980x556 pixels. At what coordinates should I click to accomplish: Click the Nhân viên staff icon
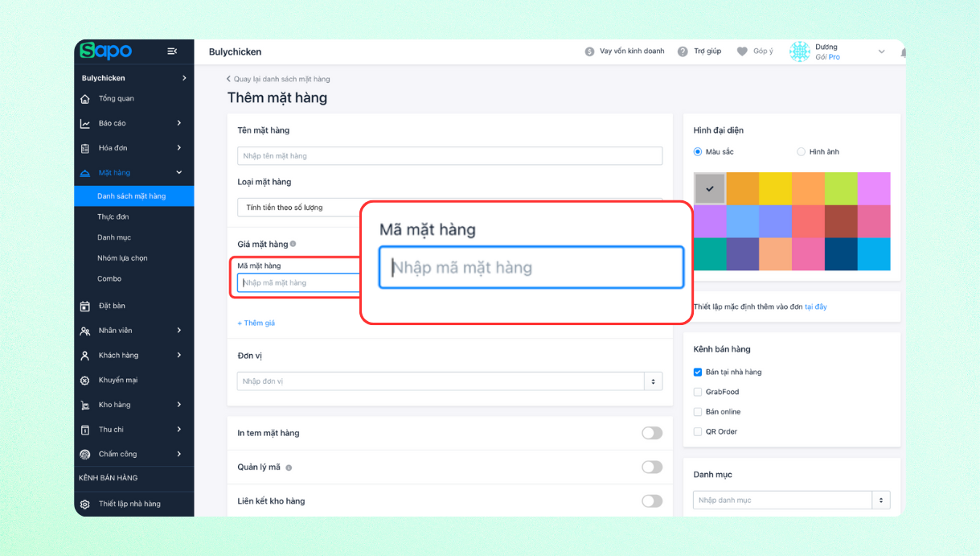(x=85, y=331)
